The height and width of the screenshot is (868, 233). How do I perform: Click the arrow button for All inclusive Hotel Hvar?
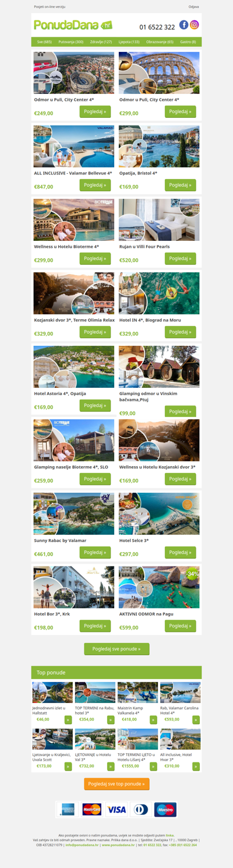pyautogui.click(x=196, y=766)
